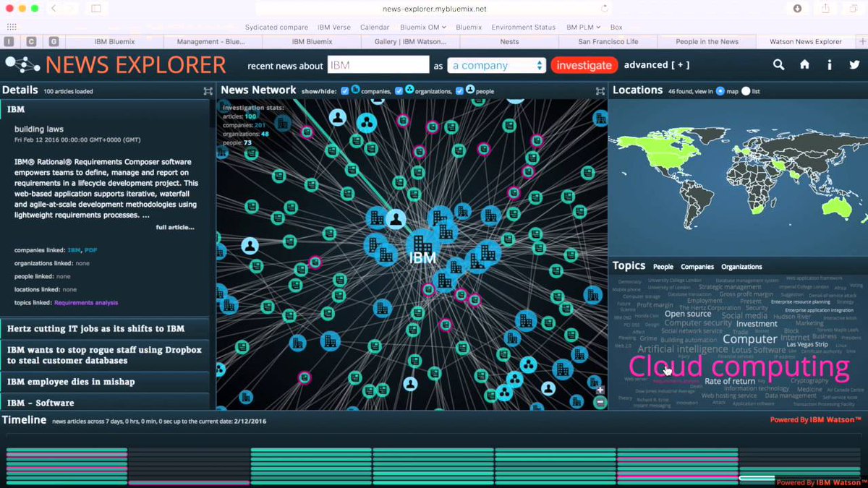Select the first day column in the timeline
The width and height of the screenshot is (868, 488).
[67, 466]
